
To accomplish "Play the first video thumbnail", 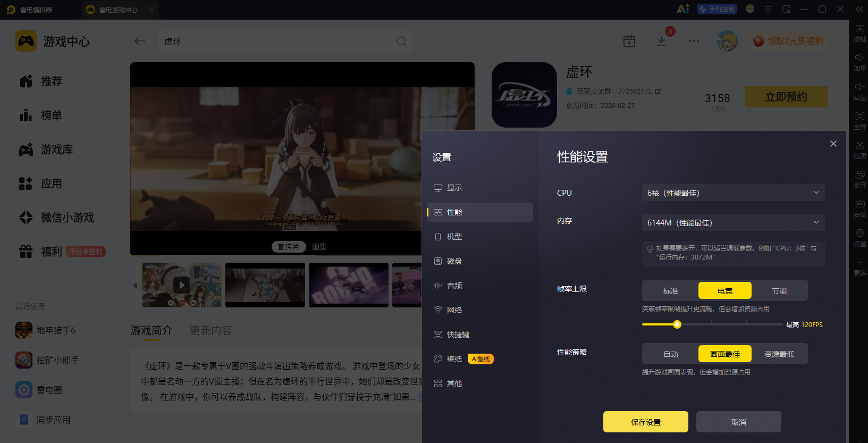I will tap(182, 285).
